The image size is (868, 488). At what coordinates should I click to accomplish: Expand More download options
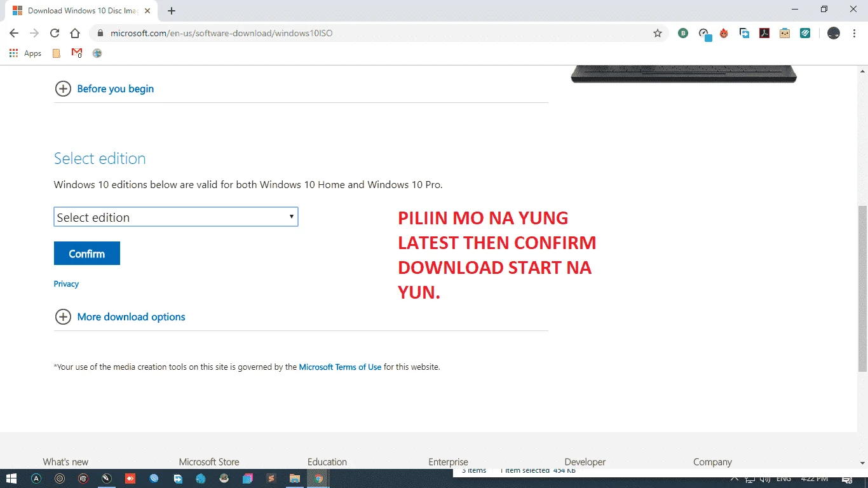coord(120,316)
